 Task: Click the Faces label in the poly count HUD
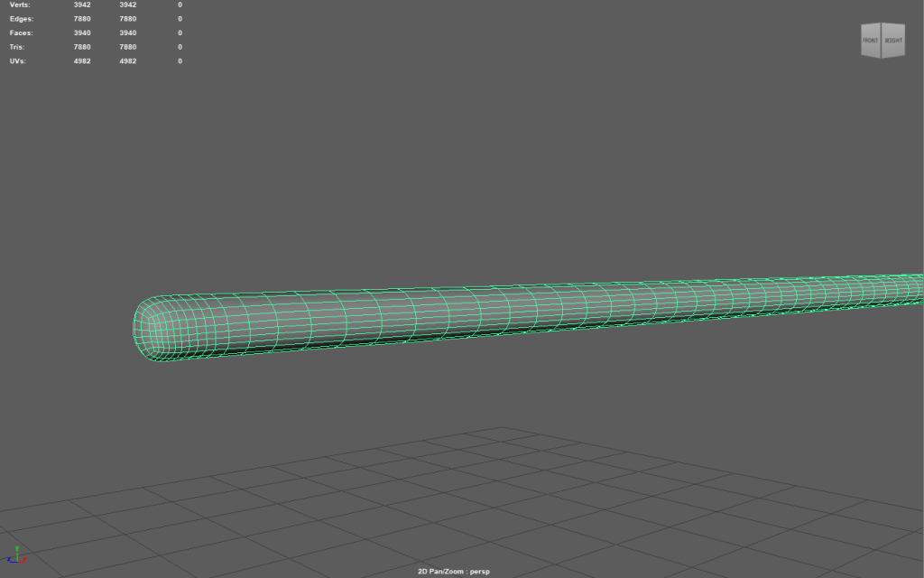(x=22, y=33)
